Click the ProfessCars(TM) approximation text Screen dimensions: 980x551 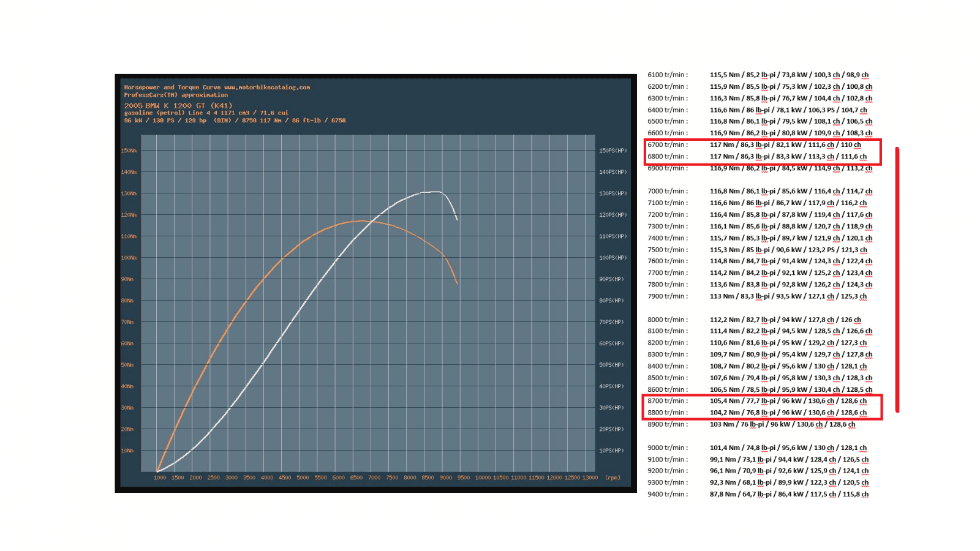coord(176,95)
